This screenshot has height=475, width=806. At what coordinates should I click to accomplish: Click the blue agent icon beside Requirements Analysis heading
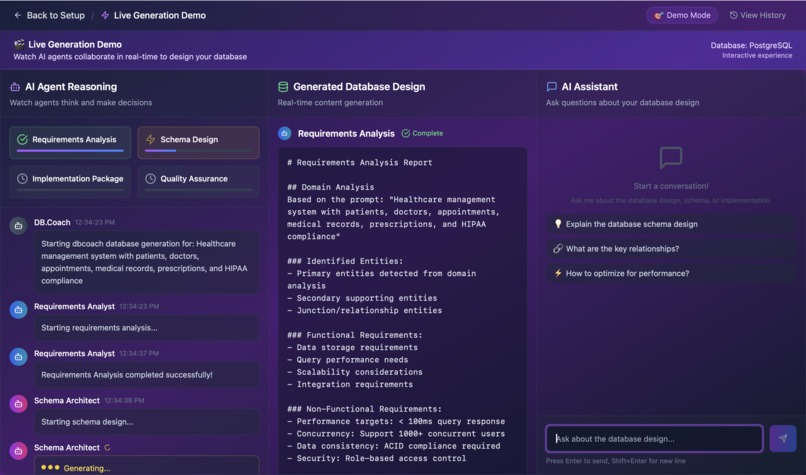(284, 133)
